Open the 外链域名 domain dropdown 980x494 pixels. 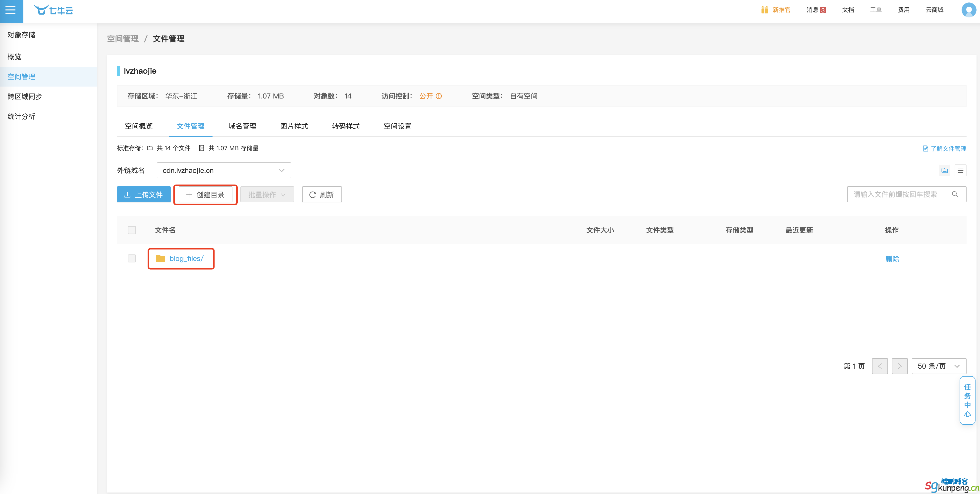click(224, 170)
